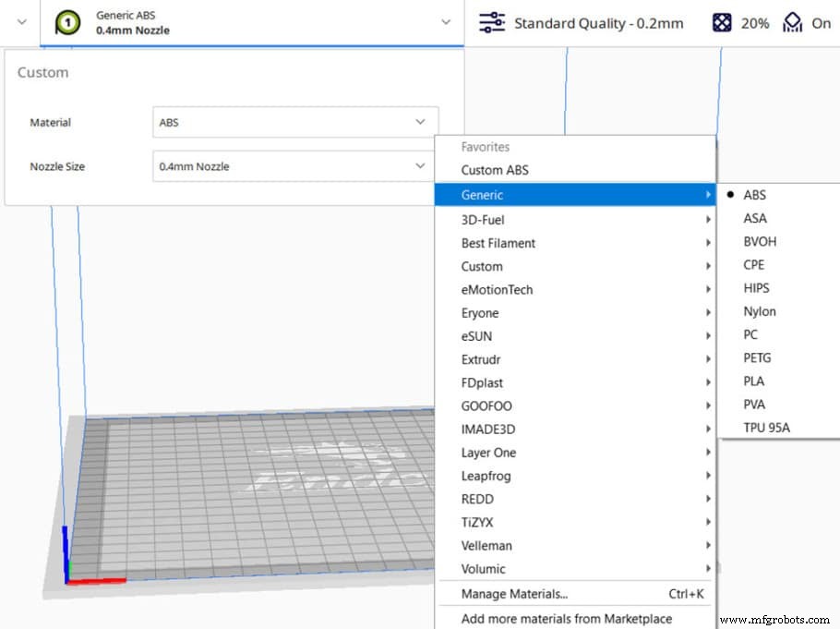Select PLA from the Generic submenu
This screenshot has height=629, width=840.
(x=757, y=381)
